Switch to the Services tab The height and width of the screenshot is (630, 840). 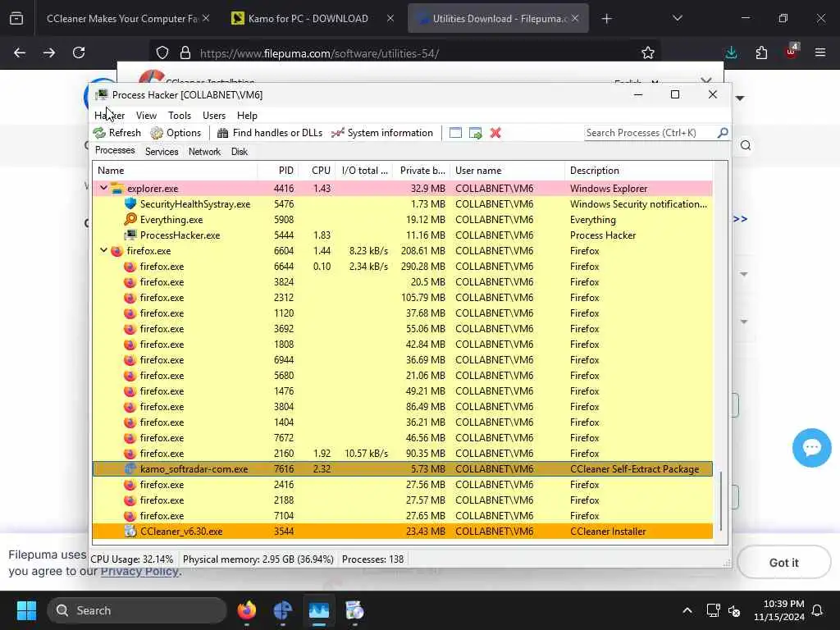[x=162, y=152]
